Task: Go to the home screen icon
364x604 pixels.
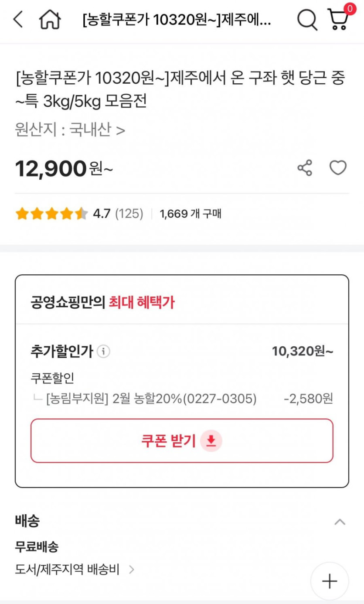Action: tap(50, 20)
